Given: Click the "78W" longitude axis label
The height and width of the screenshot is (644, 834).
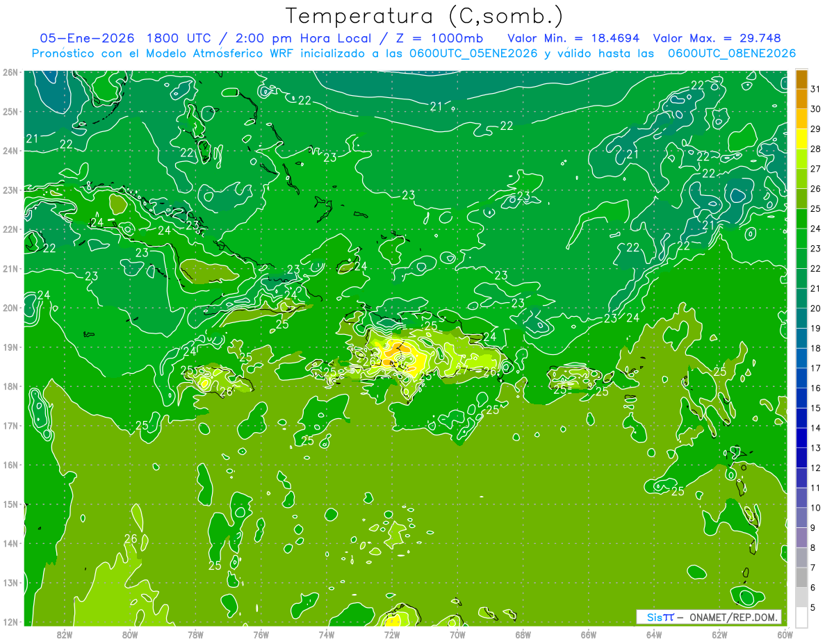Looking at the screenshot, I should point(195,634).
